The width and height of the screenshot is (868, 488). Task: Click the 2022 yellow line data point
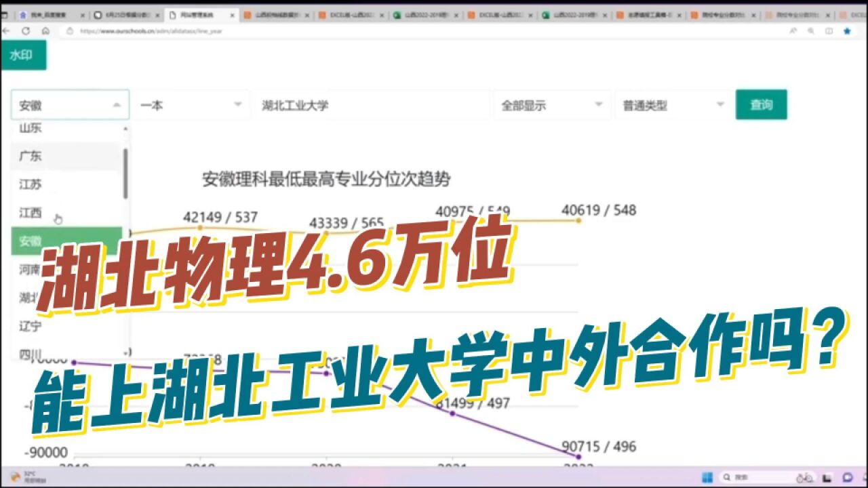(578, 220)
